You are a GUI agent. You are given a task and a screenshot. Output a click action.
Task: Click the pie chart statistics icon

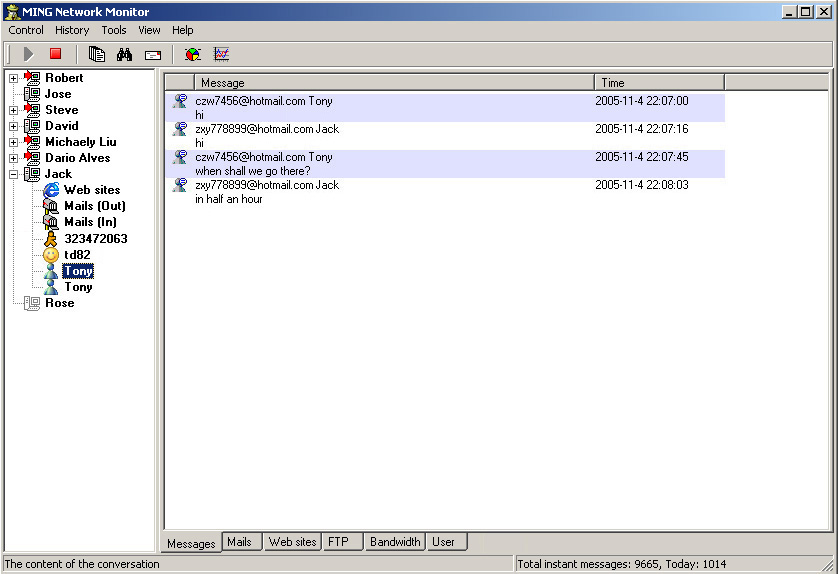(x=193, y=54)
